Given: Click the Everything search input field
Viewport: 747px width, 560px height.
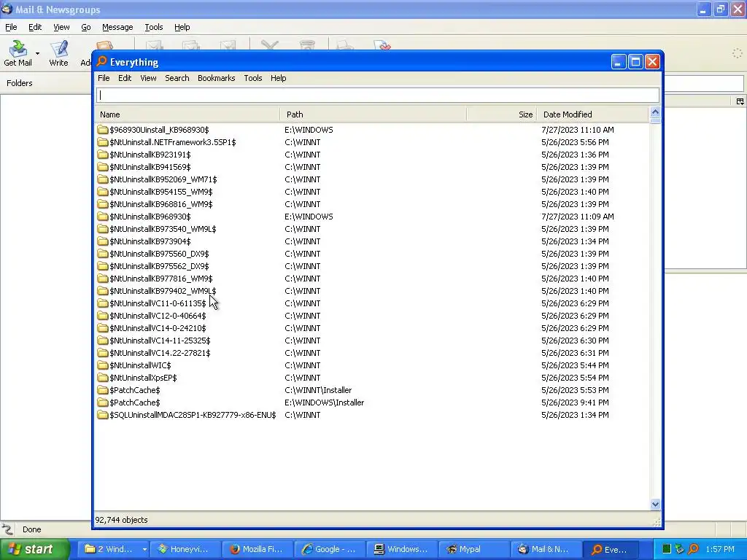Looking at the screenshot, I should pyautogui.click(x=378, y=96).
